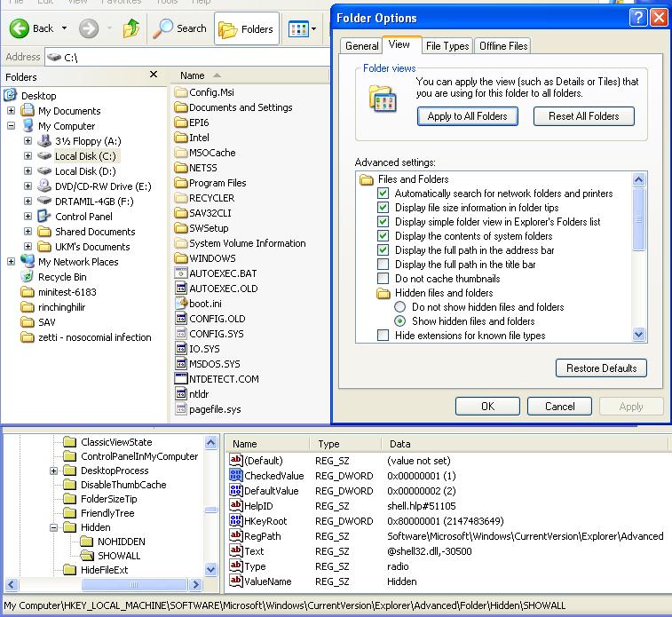
Task: Enable Hide extensions for known file types
Action: point(383,335)
